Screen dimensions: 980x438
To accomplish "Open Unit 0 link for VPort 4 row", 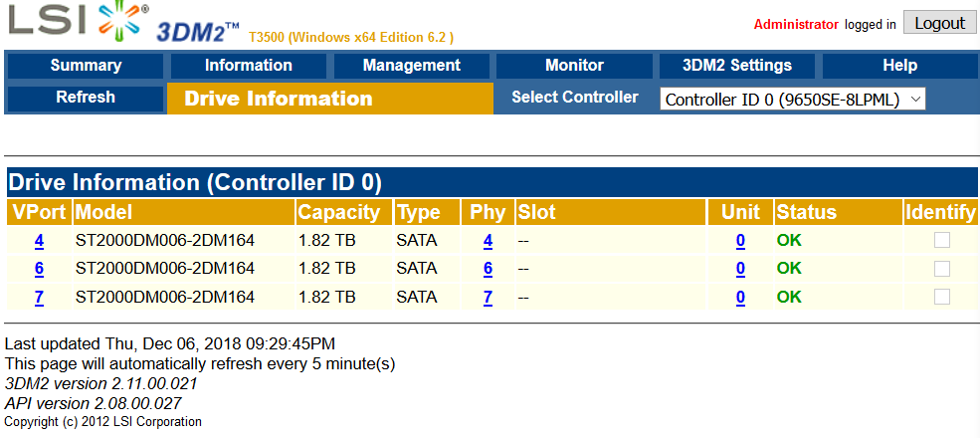I will point(740,241).
